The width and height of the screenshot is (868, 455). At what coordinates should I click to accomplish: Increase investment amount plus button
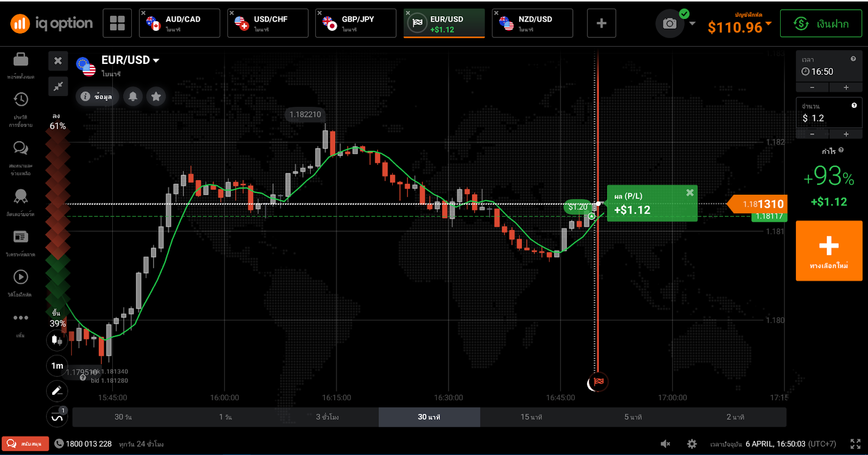(x=846, y=134)
